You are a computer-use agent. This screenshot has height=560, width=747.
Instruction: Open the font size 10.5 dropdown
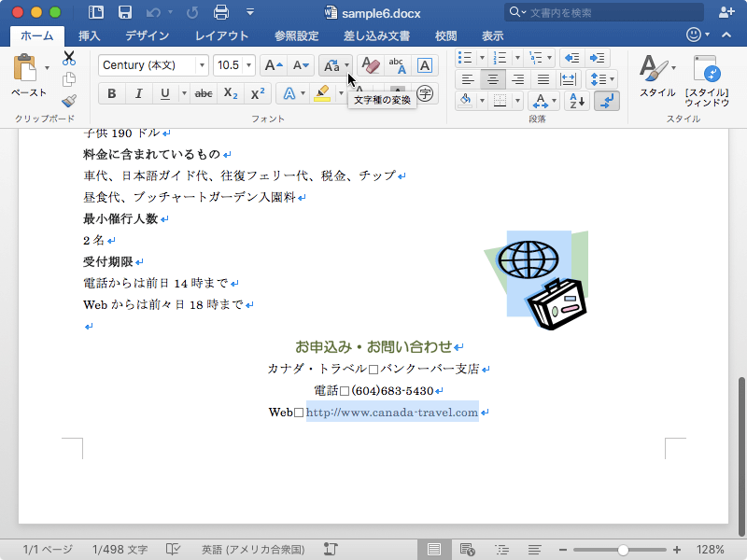pos(247,65)
